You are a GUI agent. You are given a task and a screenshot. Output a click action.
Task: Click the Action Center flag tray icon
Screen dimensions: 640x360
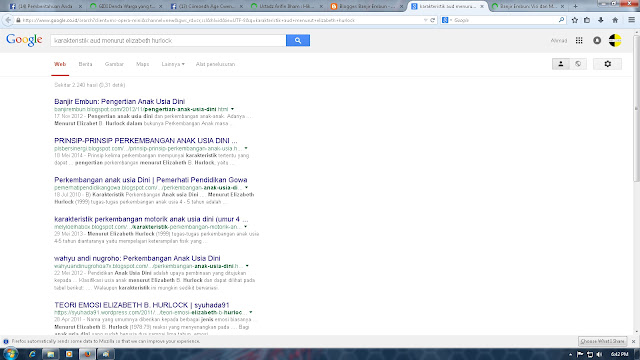(580, 354)
